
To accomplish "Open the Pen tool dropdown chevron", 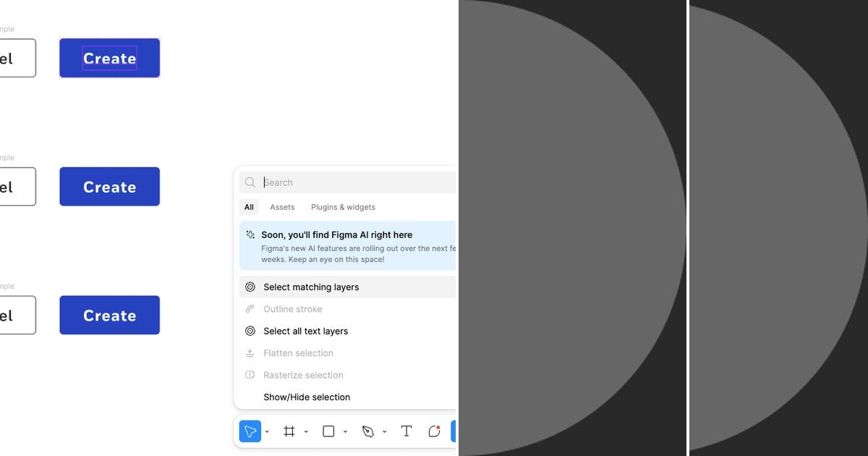I will [384, 431].
